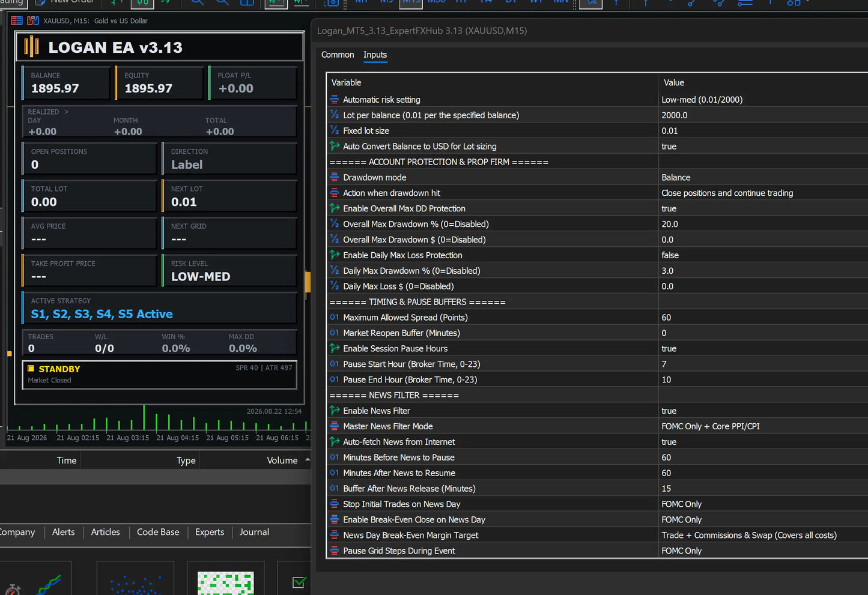Click the 01 icon beside Market Reopen Buffer
Screen dimensions: 868x595
(x=335, y=333)
